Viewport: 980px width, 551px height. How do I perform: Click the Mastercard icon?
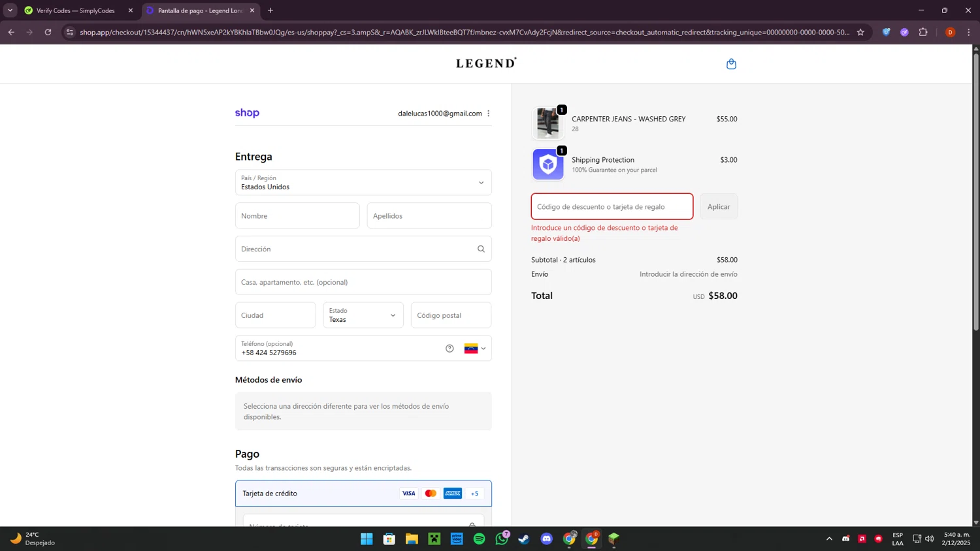(x=431, y=494)
